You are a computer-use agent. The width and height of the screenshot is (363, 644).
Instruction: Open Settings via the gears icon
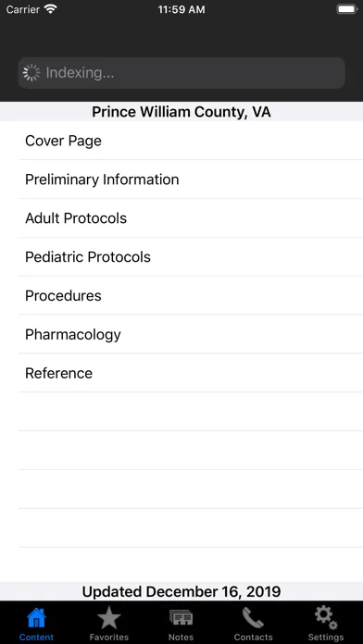tap(326, 618)
